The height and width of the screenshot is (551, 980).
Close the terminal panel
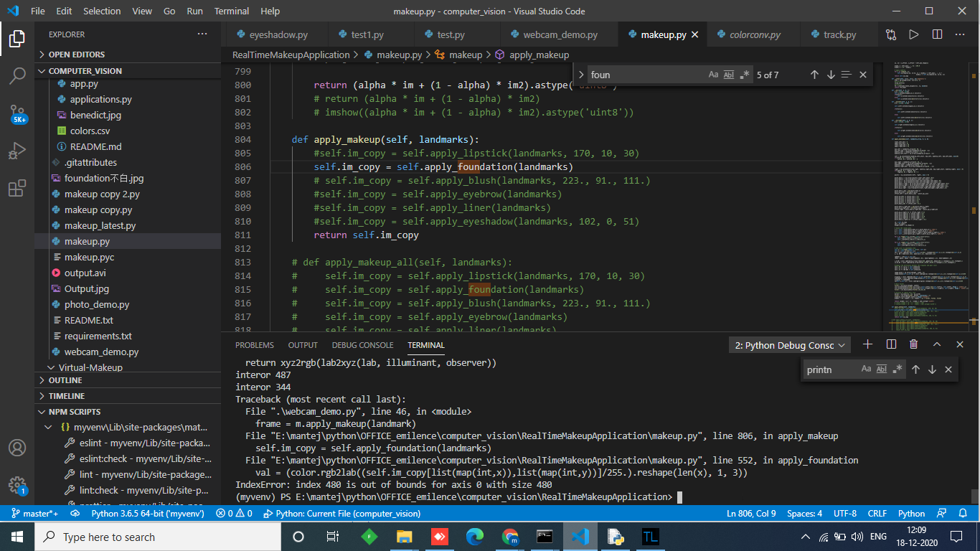(960, 344)
